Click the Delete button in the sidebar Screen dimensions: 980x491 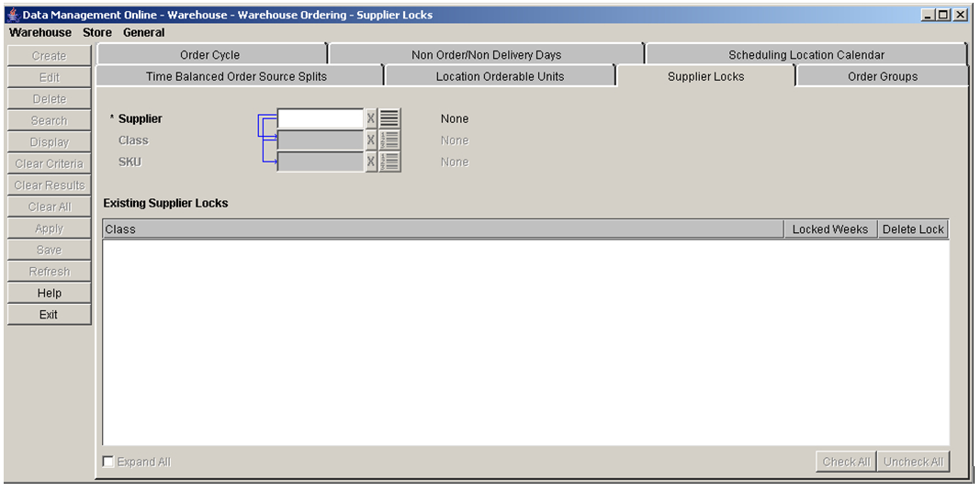(50, 99)
